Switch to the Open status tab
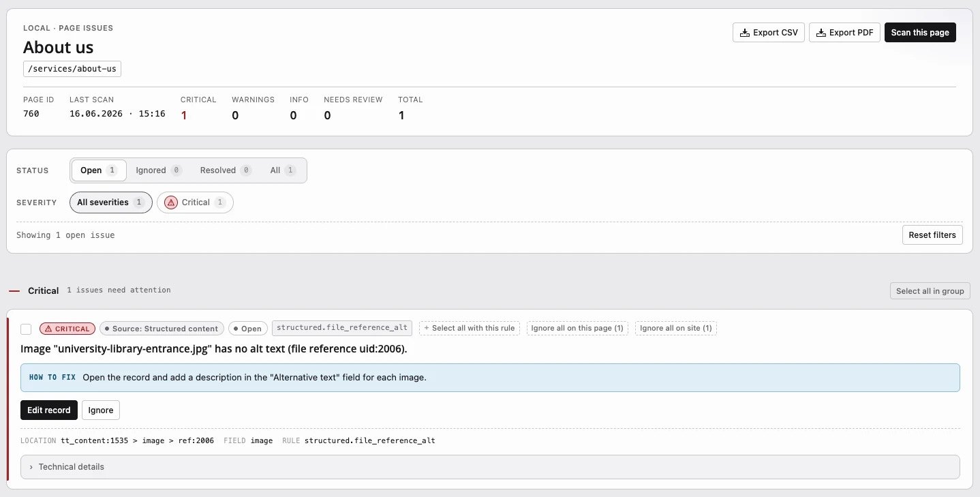Viewport: 980px width, 497px height. pyautogui.click(x=99, y=170)
